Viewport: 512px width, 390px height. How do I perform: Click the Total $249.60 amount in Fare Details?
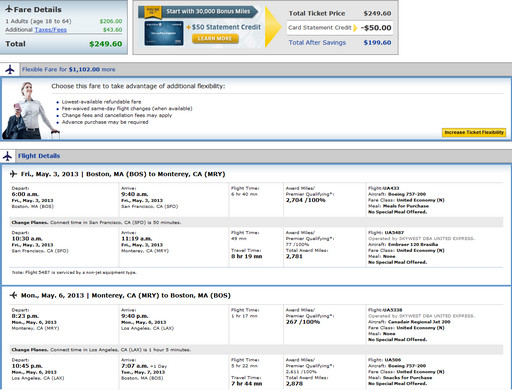pos(106,44)
